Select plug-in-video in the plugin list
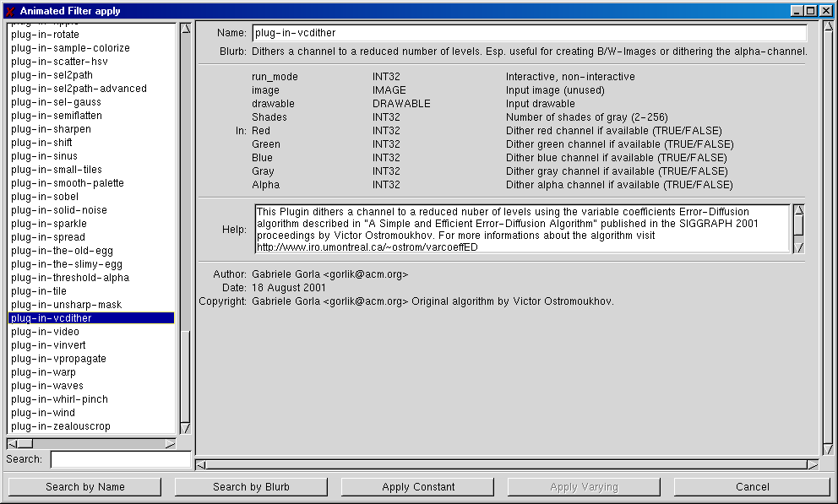This screenshot has height=504, width=838. tap(46, 332)
